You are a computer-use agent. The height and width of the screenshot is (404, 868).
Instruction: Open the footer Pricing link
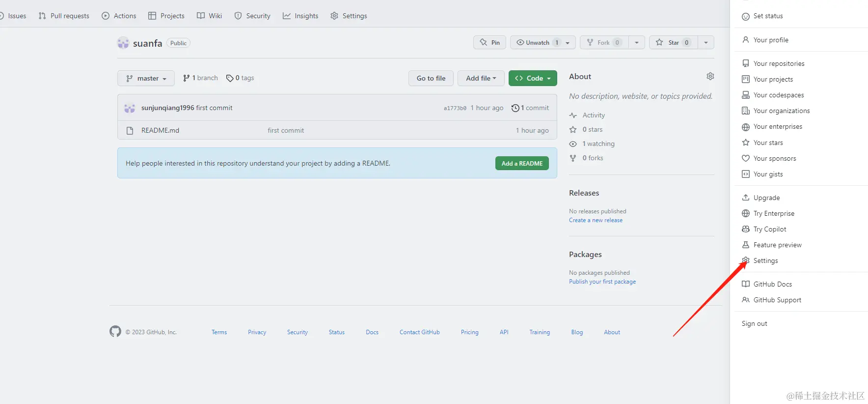[x=469, y=332]
